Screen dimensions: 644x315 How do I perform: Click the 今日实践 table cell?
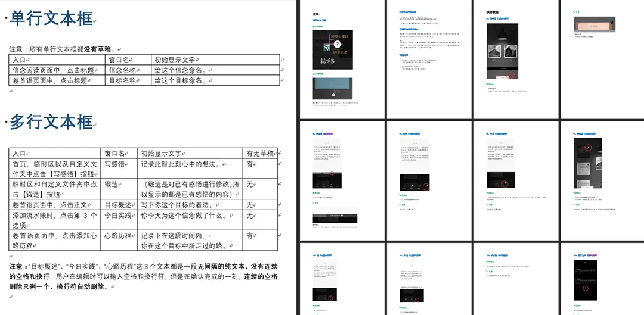(117, 215)
